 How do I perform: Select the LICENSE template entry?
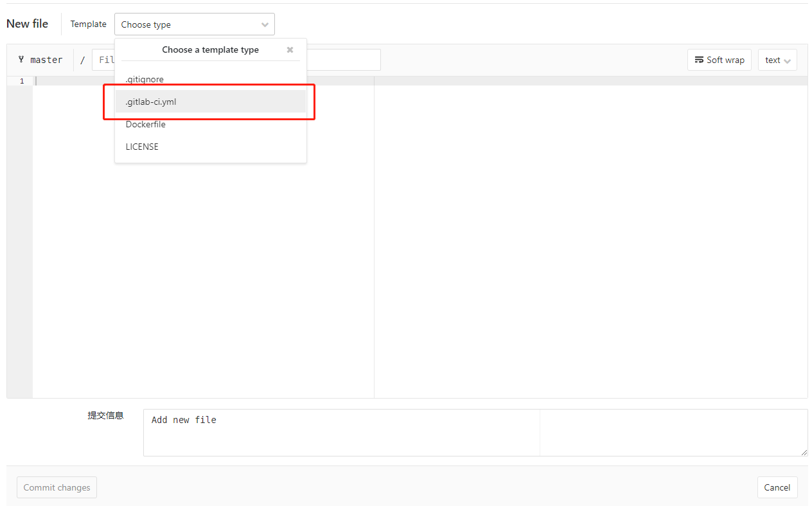(141, 146)
